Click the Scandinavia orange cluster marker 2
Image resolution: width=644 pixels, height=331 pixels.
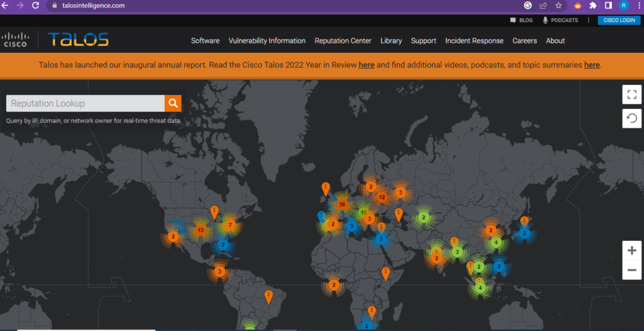tap(370, 187)
